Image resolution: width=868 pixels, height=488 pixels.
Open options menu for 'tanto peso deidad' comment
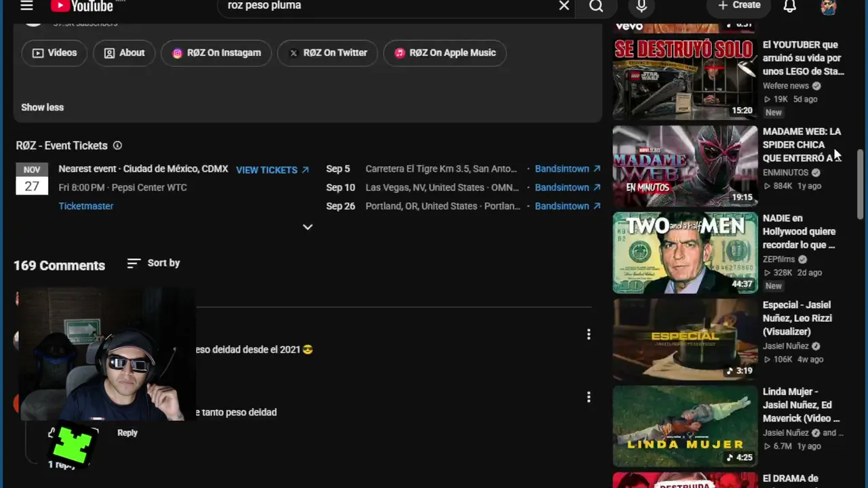pyautogui.click(x=589, y=397)
